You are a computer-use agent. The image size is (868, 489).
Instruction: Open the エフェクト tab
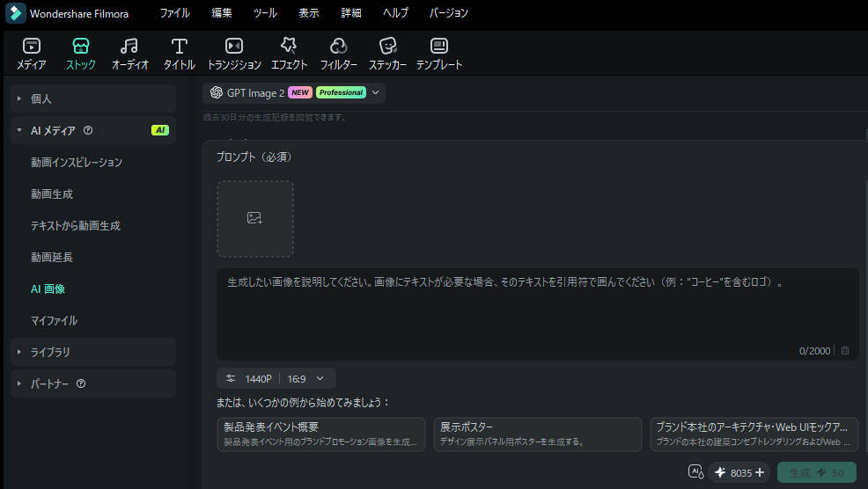(289, 55)
